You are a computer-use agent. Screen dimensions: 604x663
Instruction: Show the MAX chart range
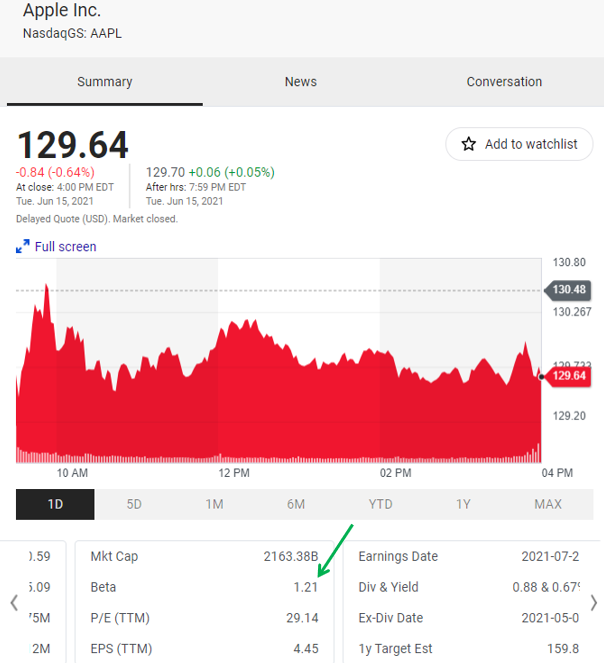tap(548, 504)
